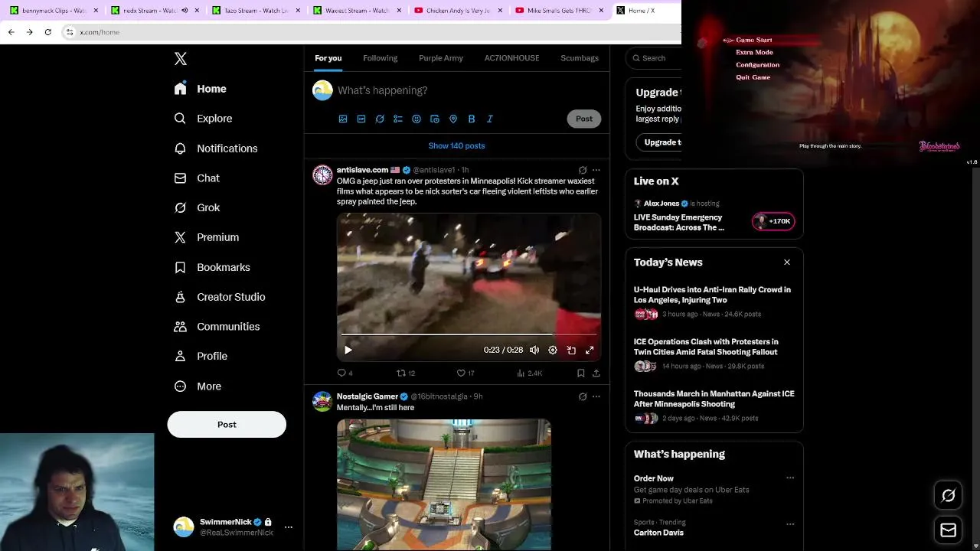The image size is (980, 551).
Task: Reload the page in browser
Action: [x=47, y=32]
